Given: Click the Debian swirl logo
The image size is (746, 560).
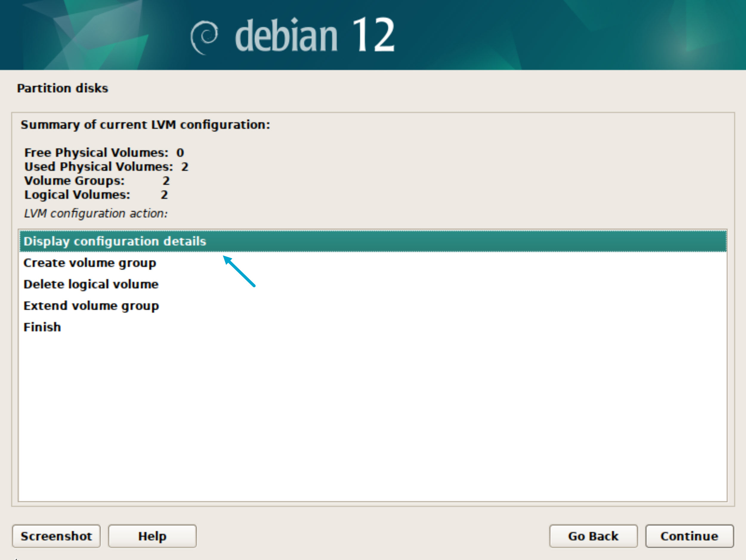Looking at the screenshot, I should 204,36.
